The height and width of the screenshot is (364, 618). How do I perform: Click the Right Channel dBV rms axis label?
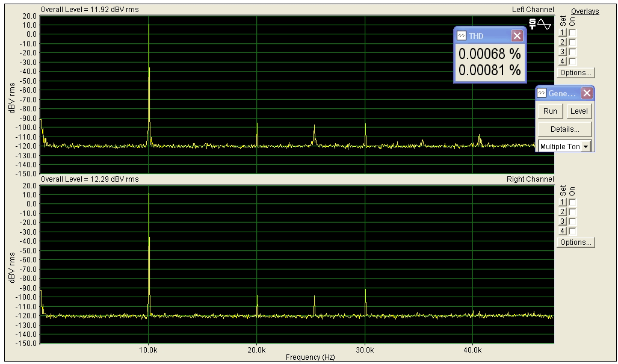12,268
